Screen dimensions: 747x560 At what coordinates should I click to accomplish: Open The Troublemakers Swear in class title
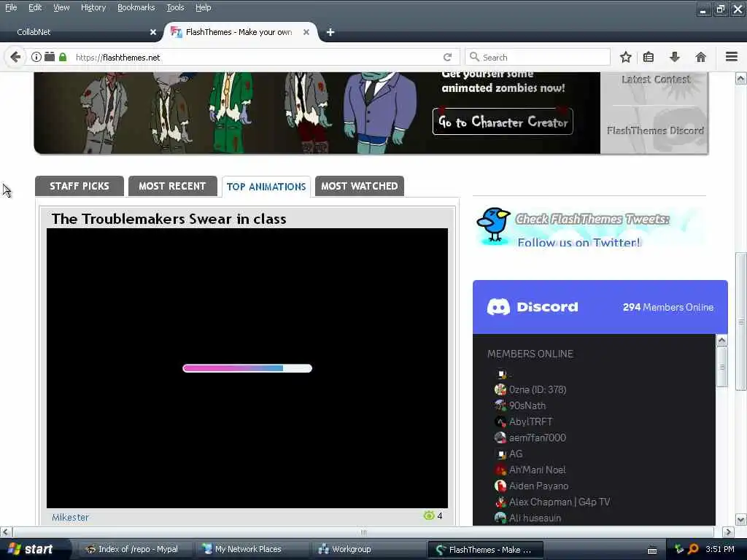coord(169,219)
